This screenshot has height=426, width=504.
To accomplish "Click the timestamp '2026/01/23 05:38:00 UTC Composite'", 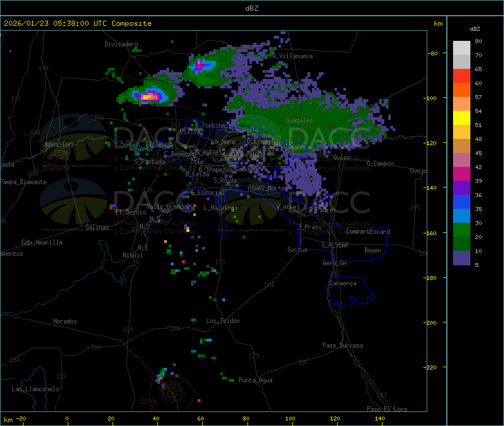I will click(77, 24).
